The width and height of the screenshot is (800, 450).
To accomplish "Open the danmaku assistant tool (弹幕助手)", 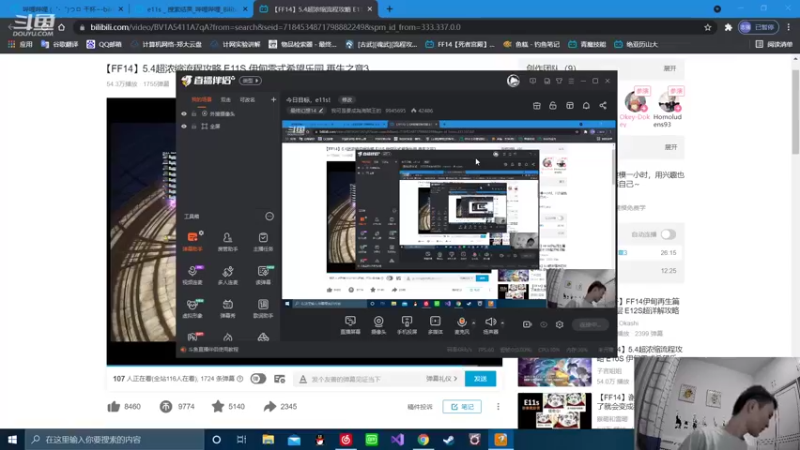I will click(x=192, y=241).
